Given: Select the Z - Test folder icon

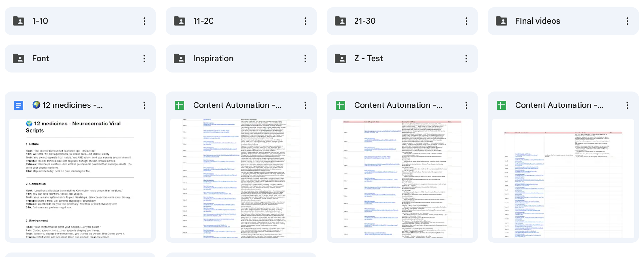Looking at the screenshot, I should tap(340, 59).
